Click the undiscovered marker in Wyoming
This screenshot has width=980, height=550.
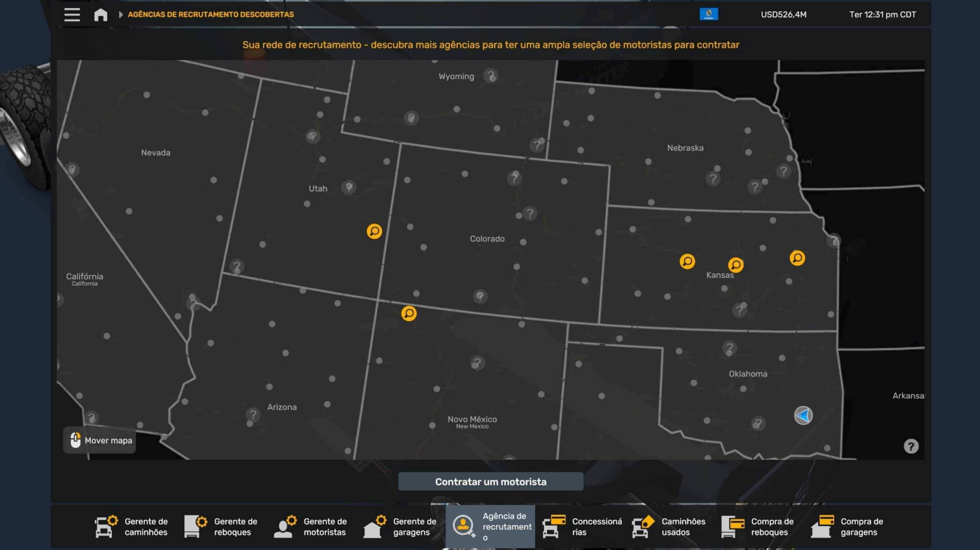point(491,76)
